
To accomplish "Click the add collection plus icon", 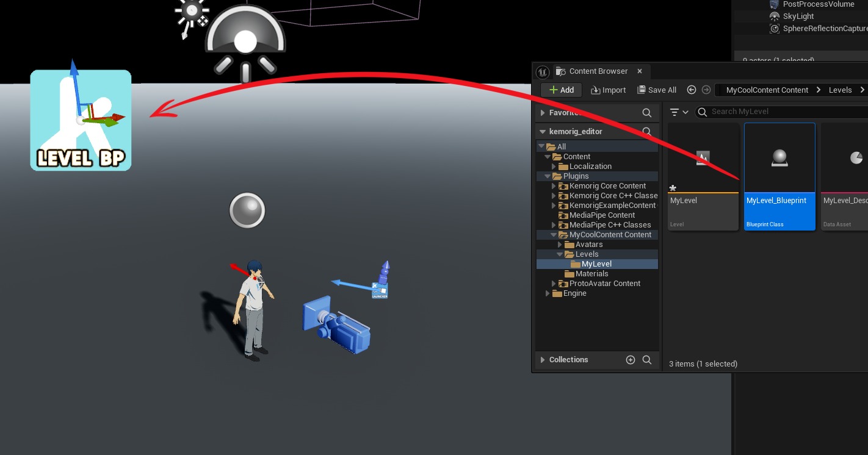I will [631, 360].
